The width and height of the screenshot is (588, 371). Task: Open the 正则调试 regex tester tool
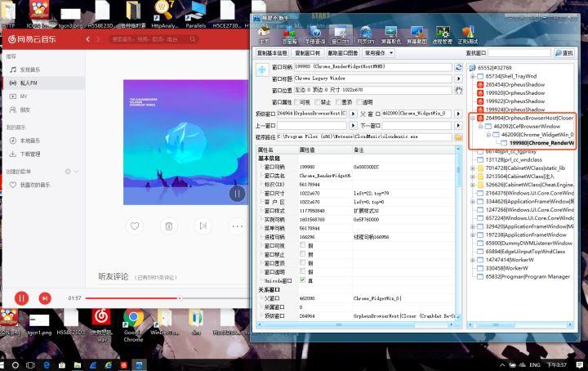(468, 35)
